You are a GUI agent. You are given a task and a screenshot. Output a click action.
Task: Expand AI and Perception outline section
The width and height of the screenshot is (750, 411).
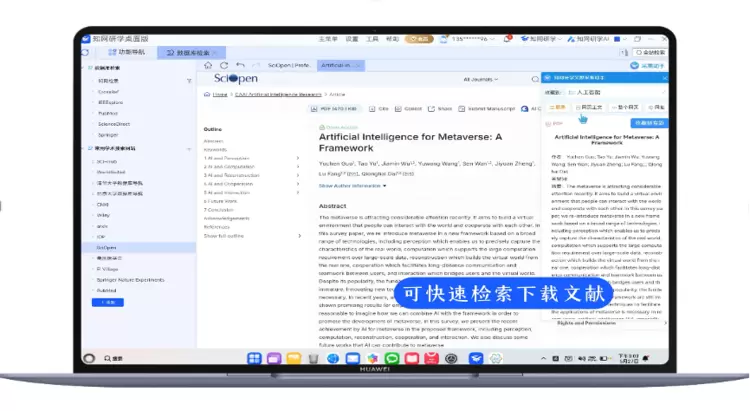tap(298, 158)
